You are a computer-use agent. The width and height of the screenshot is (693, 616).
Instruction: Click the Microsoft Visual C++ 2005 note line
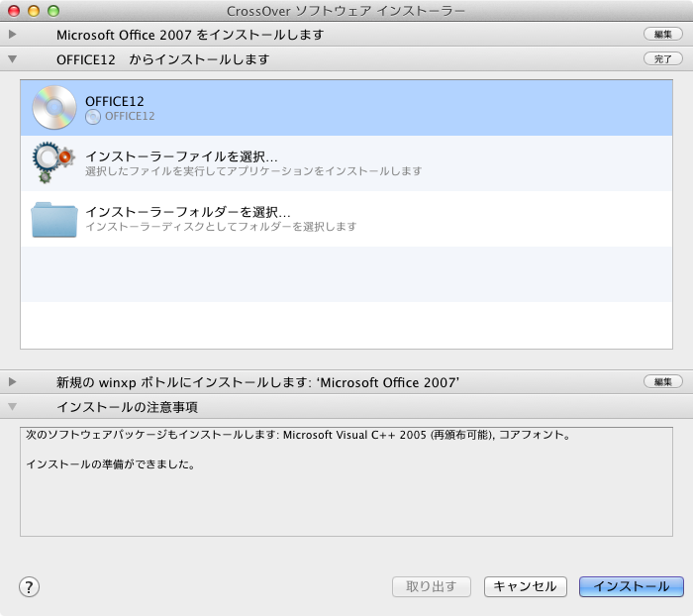298,435
